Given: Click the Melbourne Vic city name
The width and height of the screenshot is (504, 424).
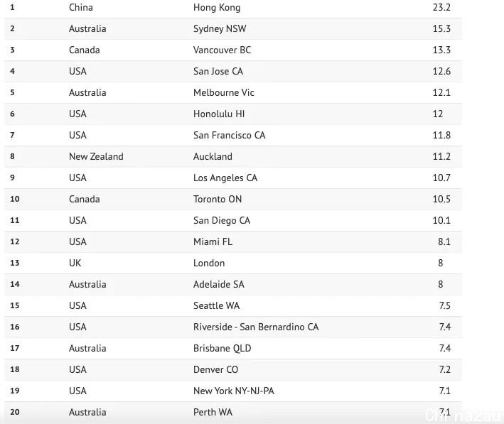Looking at the screenshot, I should 224,92.
